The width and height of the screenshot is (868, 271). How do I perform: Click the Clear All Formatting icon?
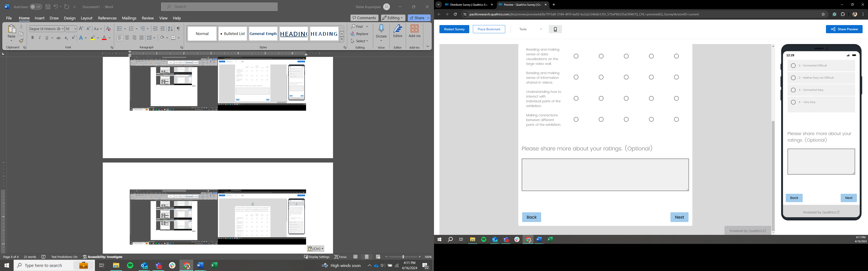coord(108,29)
